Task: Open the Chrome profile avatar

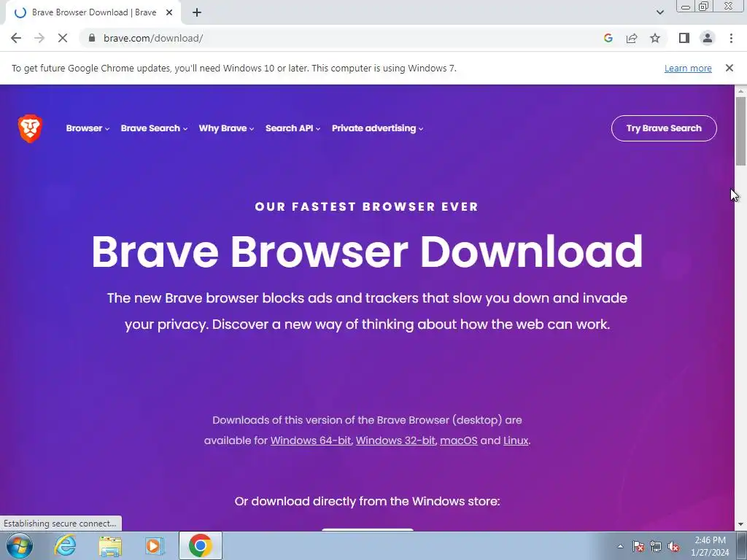Action: [708, 38]
